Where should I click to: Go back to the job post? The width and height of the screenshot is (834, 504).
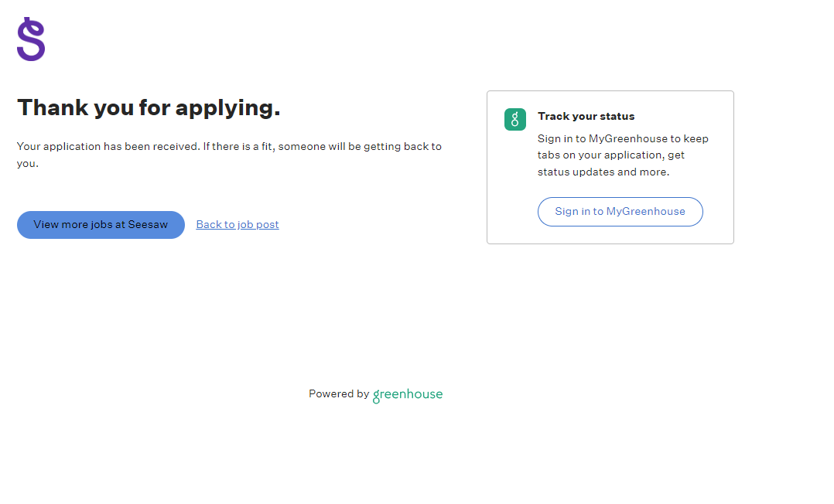click(x=238, y=225)
